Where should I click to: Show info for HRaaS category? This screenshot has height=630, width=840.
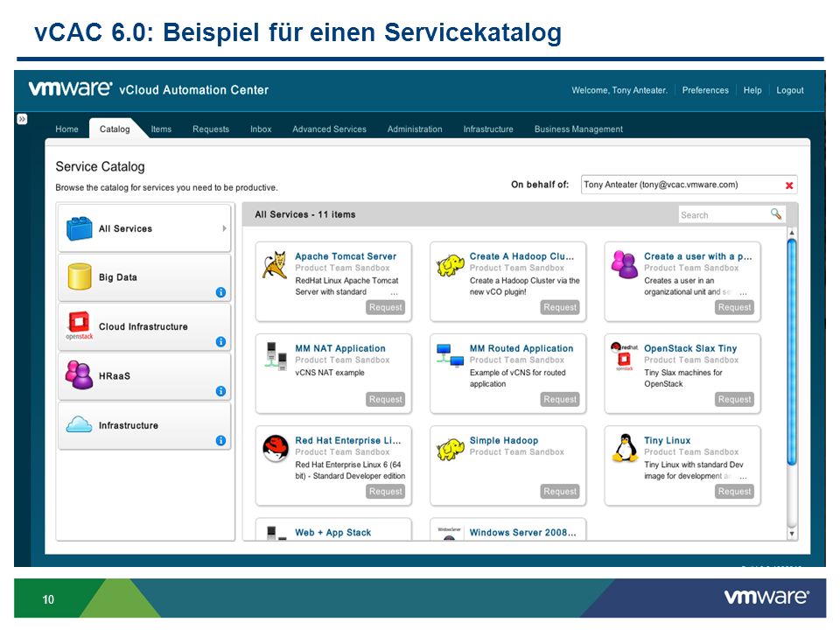[220, 391]
